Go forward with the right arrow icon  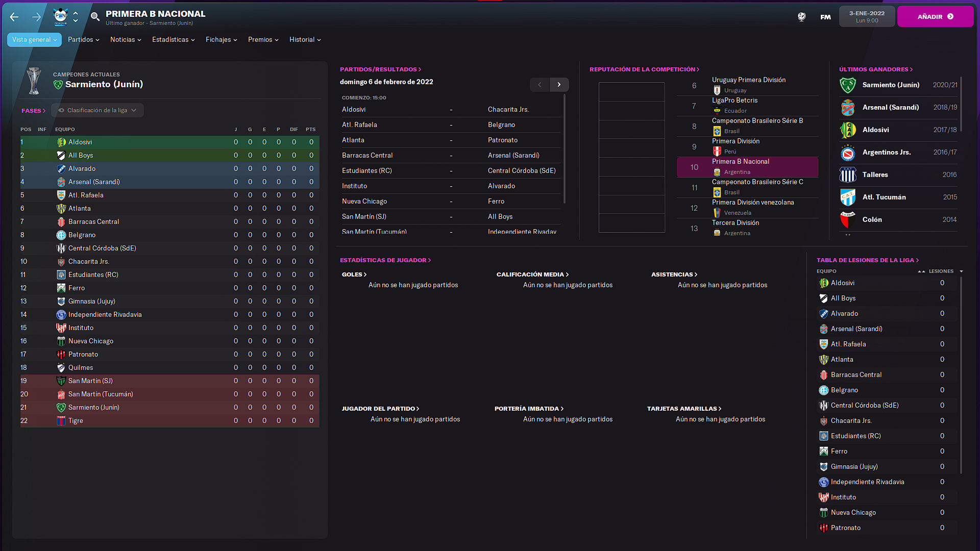(36, 17)
